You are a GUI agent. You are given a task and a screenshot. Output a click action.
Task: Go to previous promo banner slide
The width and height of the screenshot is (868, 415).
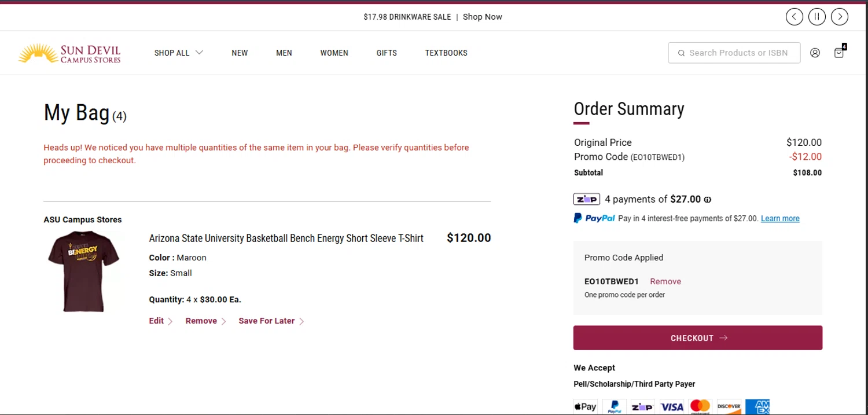point(794,17)
